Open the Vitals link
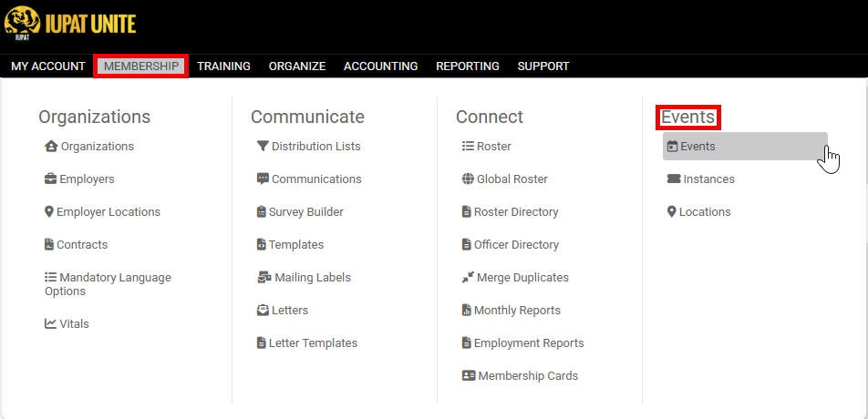The image size is (868, 419). 74,324
